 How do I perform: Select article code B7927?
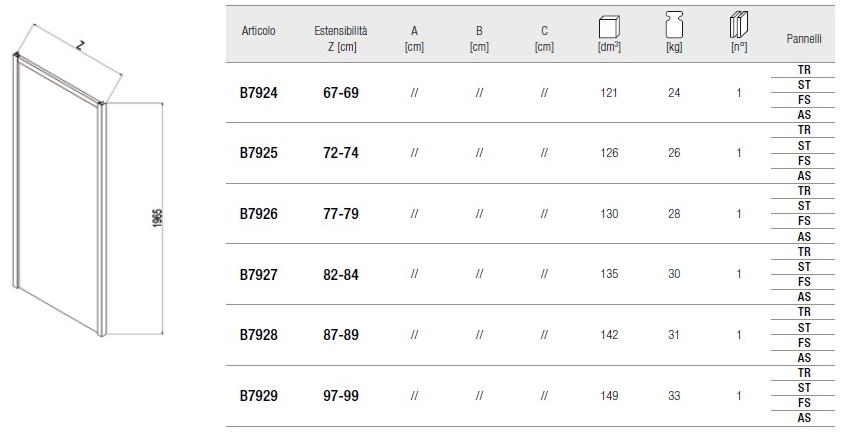tap(258, 274)
